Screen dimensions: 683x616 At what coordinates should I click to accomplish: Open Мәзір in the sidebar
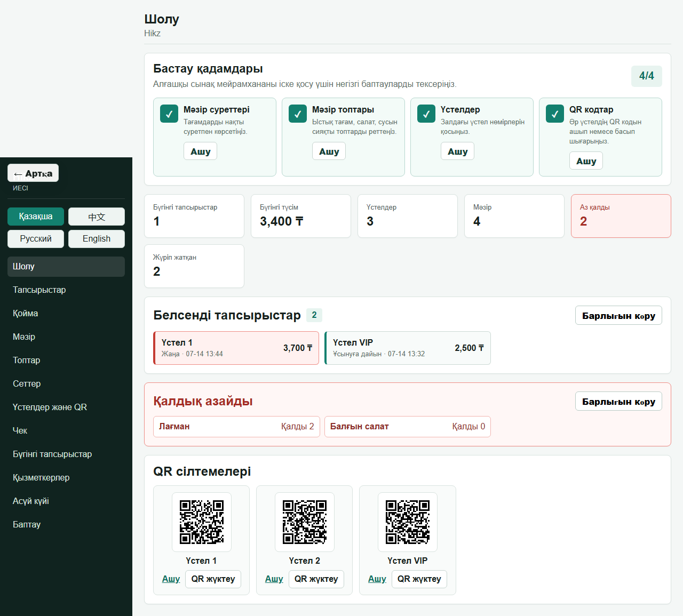tap(66, 337)
